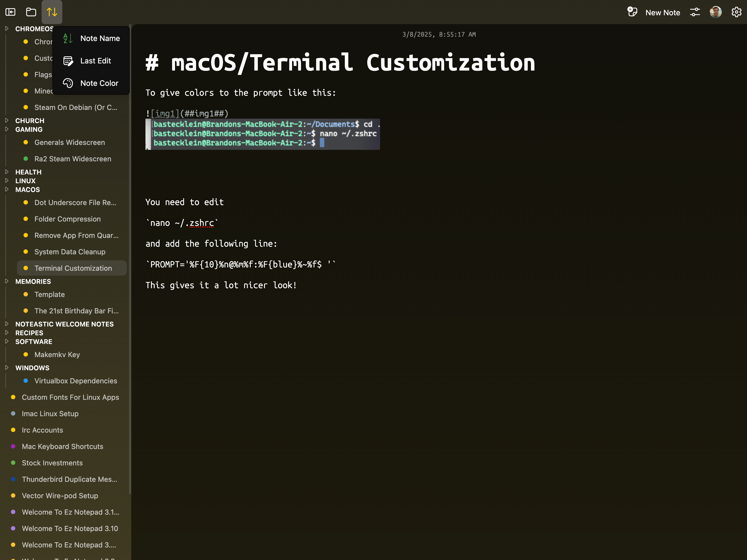747x560 pixels.
Task: Open the Vector Wire-pod Setup note
Action: 66,495
